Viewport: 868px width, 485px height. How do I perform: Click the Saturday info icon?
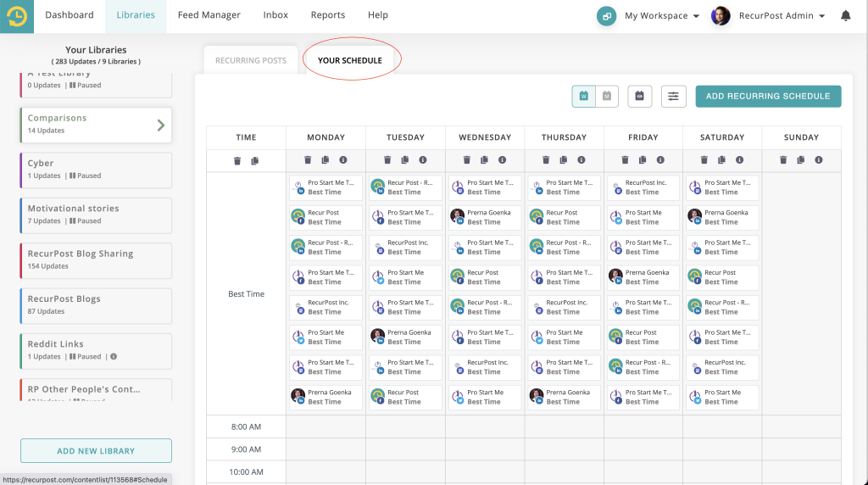(x=739, y=160)
